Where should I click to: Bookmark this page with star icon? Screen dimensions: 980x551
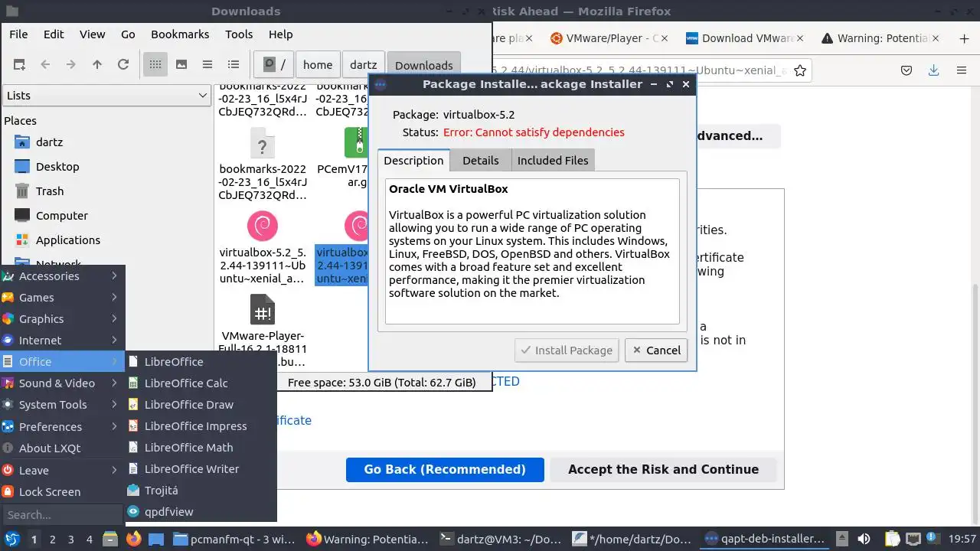(800, 70)
